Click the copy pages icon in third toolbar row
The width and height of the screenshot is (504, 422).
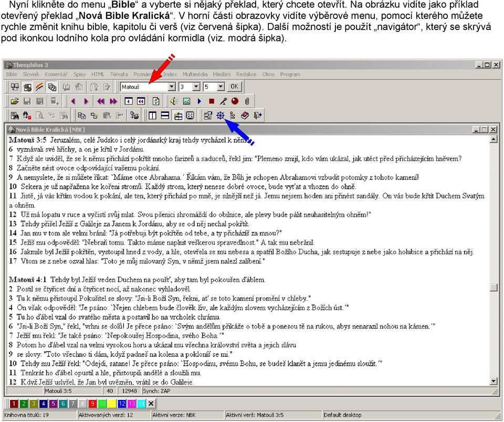(x=82, y=115)
